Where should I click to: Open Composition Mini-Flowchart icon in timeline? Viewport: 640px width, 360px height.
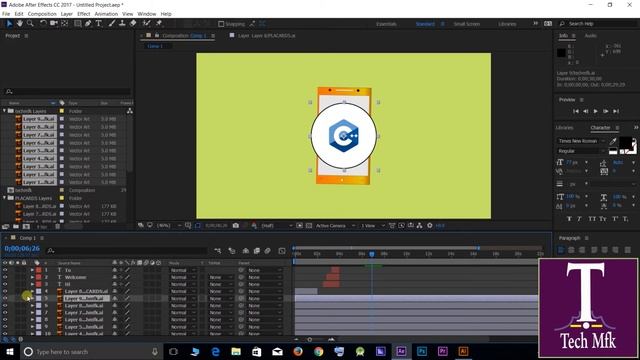point(218,251)
